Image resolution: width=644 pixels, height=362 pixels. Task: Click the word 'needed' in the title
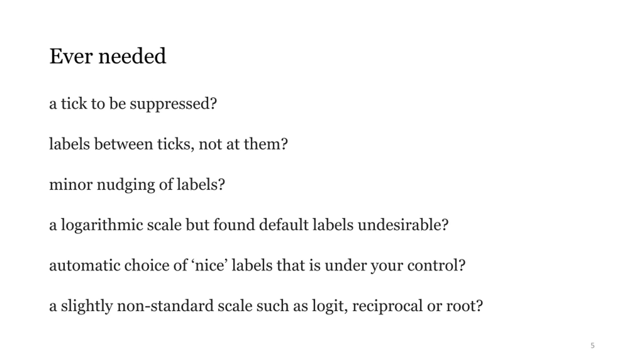132,56
